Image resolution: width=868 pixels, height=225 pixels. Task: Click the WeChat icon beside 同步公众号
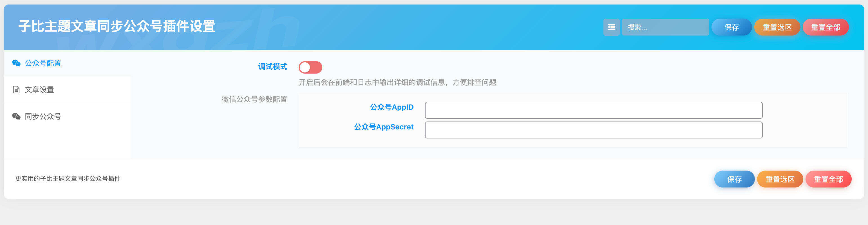click(x=16, y=116)
